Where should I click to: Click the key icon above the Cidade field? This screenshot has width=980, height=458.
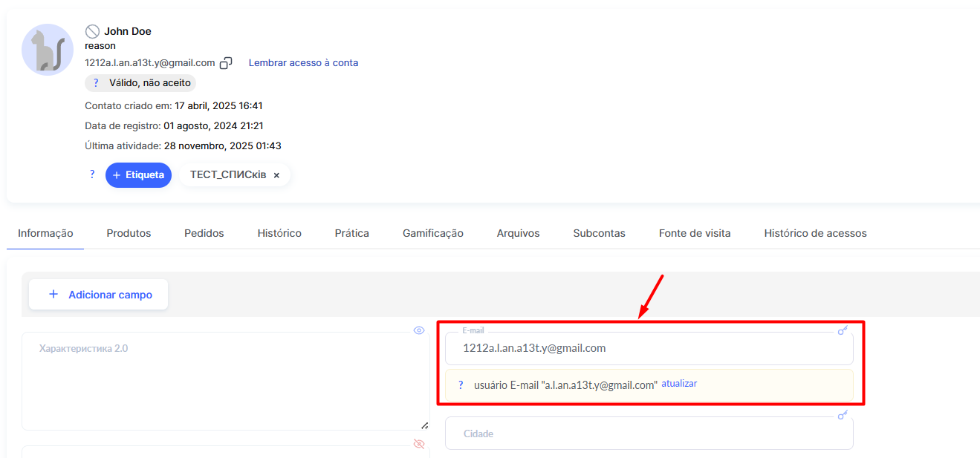coord(843,415)
